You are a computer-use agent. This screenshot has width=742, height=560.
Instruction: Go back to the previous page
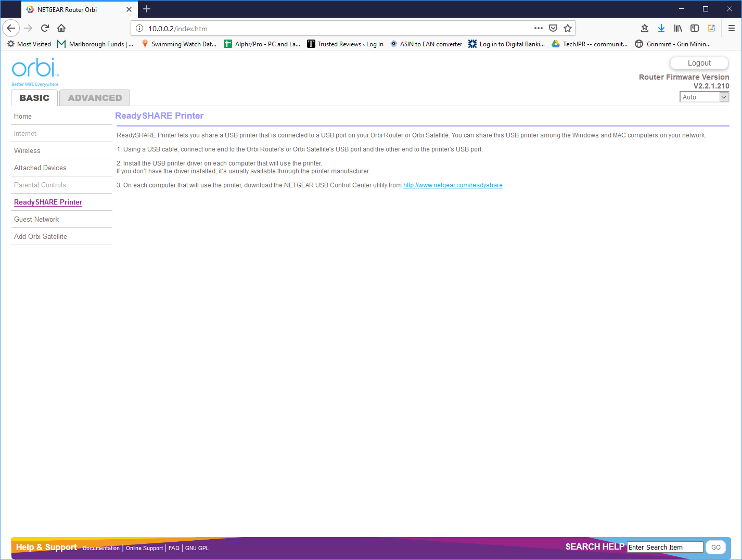pos(11,28)
